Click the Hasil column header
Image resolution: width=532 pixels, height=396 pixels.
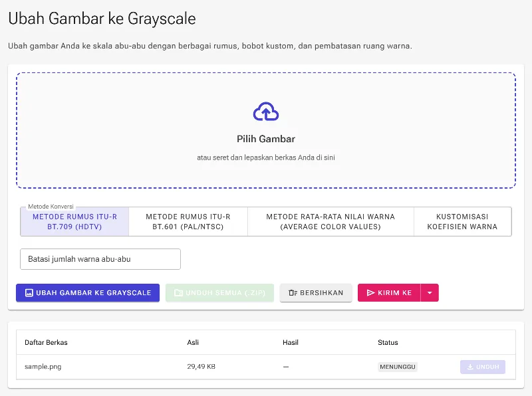(x=291, y=342)
